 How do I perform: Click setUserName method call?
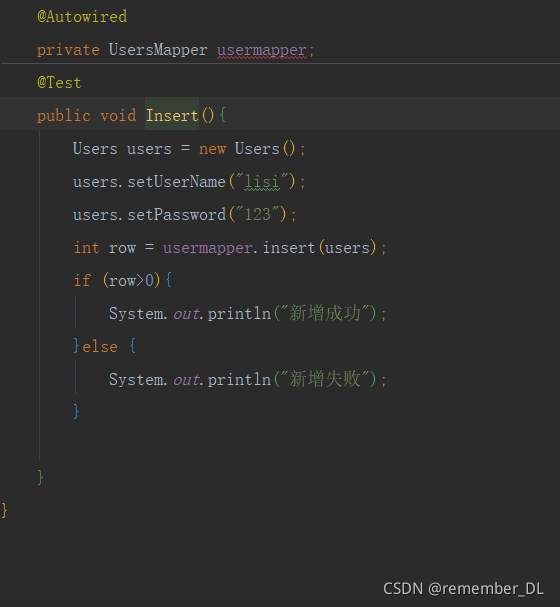coord(176,182)
